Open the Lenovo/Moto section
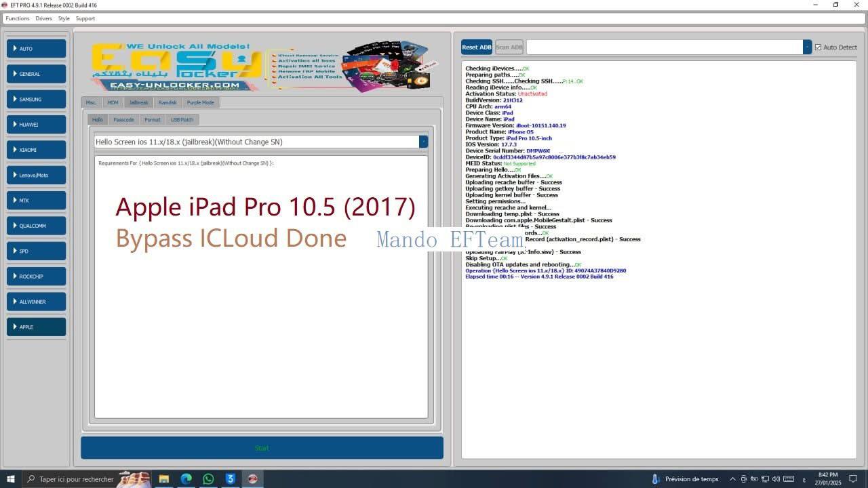The height and width of the screenshot is (488, 868). [36, 175]
